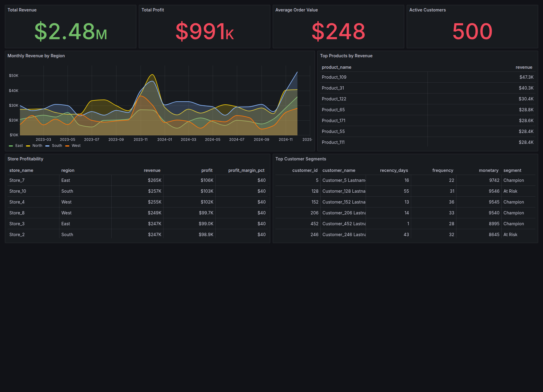Viewport: 543px width, 392px height.
Task: Select the Store_8 cell
Action: tap(33, 213)
